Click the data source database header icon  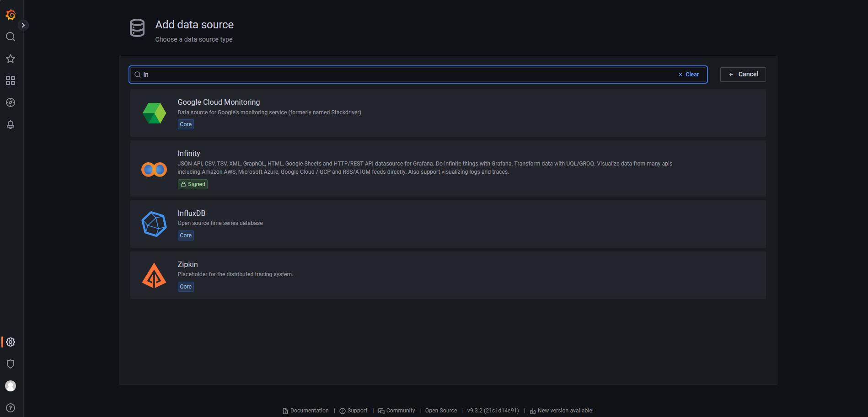pos(137,28)
